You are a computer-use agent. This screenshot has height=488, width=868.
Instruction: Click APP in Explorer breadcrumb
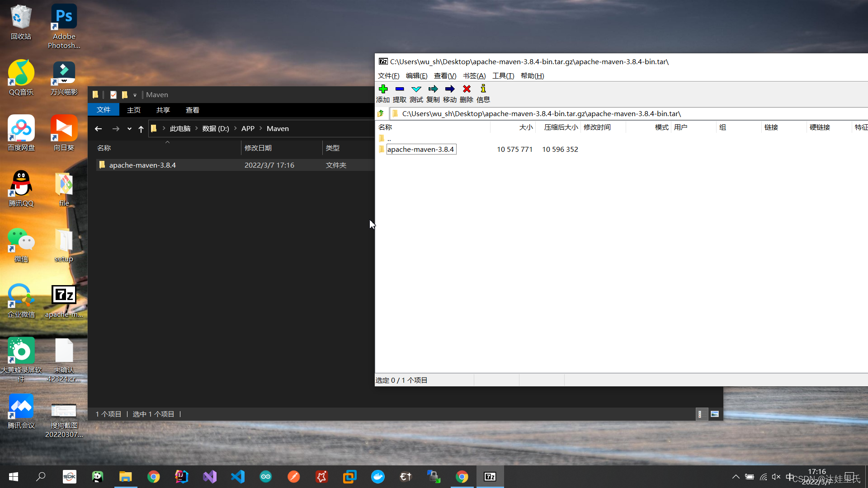248,129
